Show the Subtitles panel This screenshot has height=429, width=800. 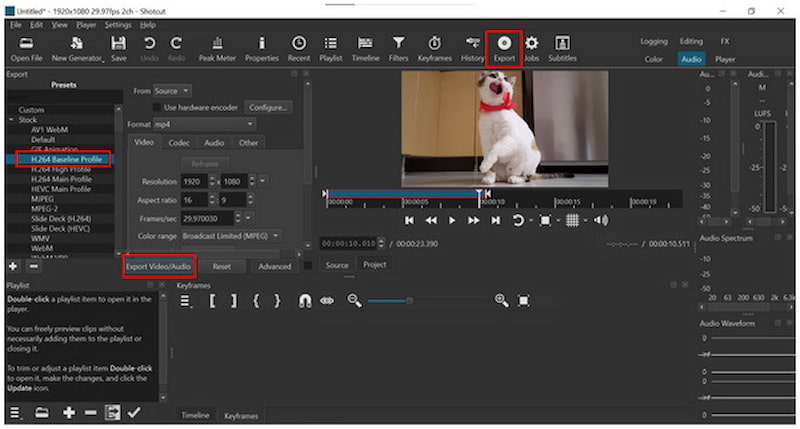click(x=562, y=48)
